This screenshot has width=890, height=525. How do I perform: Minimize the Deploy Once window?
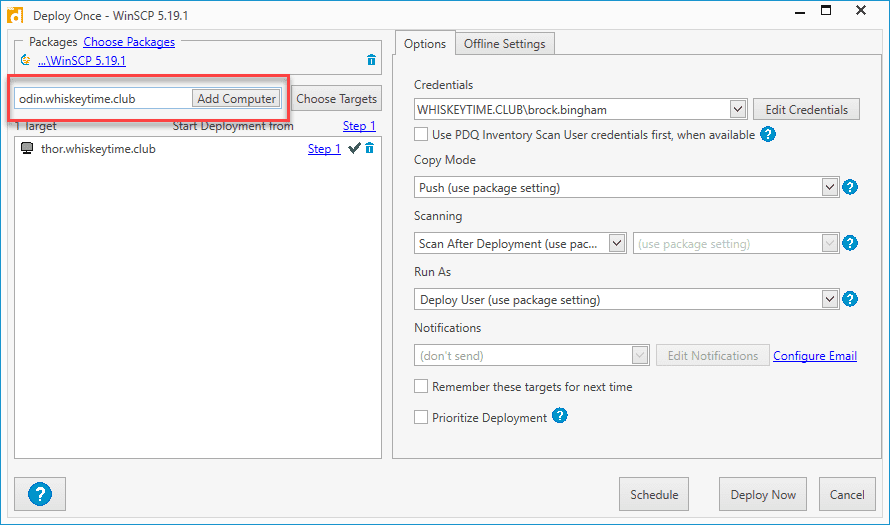[x=800, y=11]
